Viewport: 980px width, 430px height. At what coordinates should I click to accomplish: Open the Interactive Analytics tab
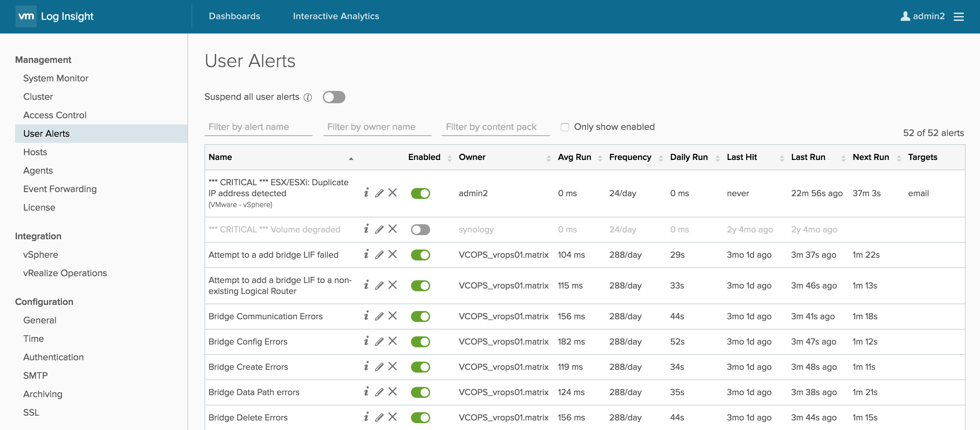[x=335, y=16]
